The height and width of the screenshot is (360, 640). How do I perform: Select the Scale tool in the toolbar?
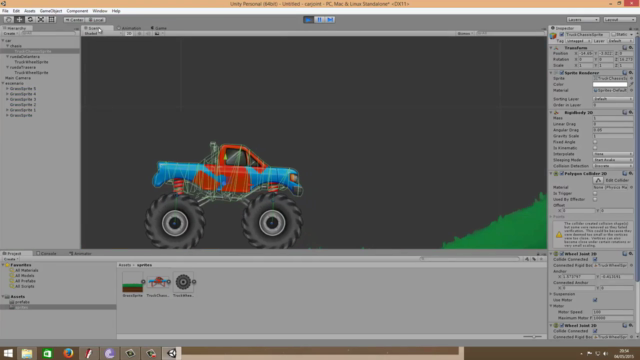click(x=41, y=20)
